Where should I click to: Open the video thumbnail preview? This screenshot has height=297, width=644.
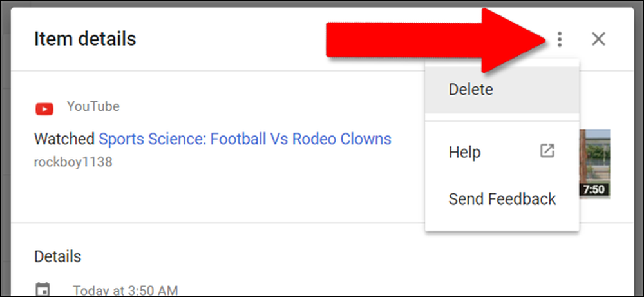click(594, 164)
